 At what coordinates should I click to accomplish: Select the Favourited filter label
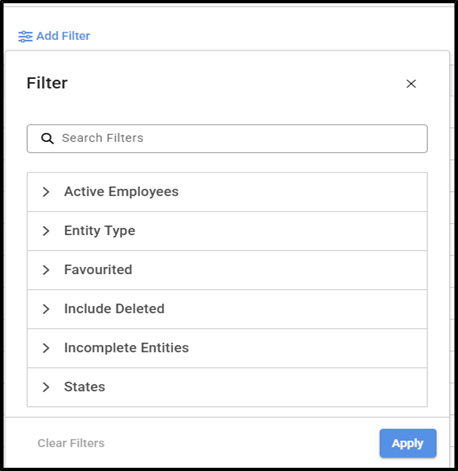[98, 270]
